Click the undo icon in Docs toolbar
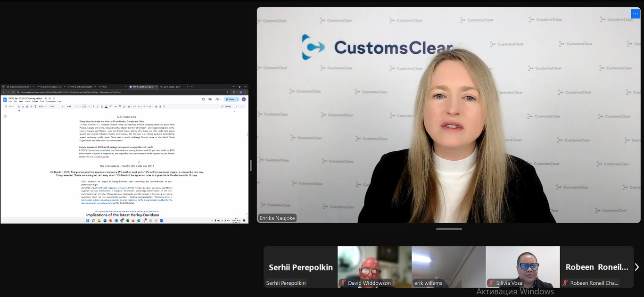Image resolution: width=644 pixels, height=297 pixels. (19, 107)
